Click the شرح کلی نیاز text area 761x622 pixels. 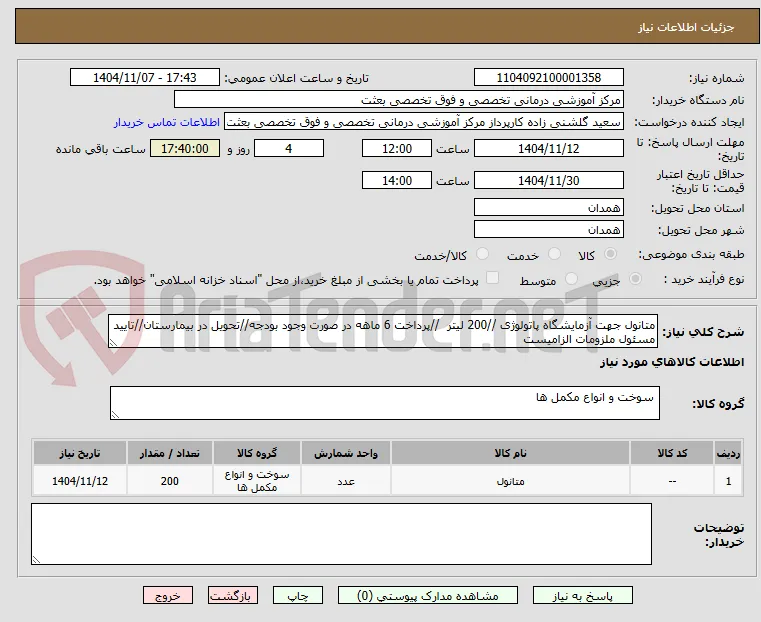[383, 331]
